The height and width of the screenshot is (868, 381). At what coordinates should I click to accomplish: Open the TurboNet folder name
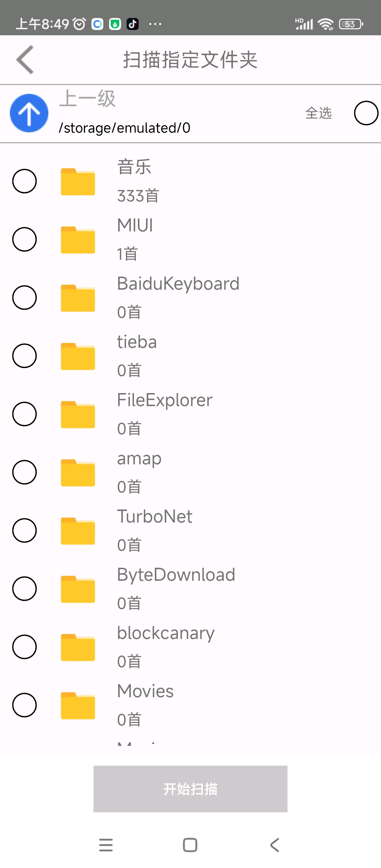pos(155,516)
